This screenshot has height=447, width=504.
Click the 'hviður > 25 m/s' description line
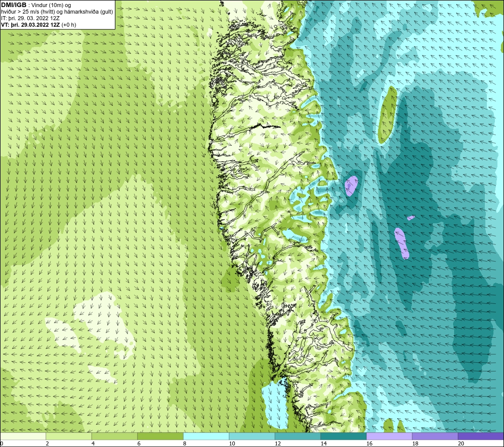click(57, 12)
